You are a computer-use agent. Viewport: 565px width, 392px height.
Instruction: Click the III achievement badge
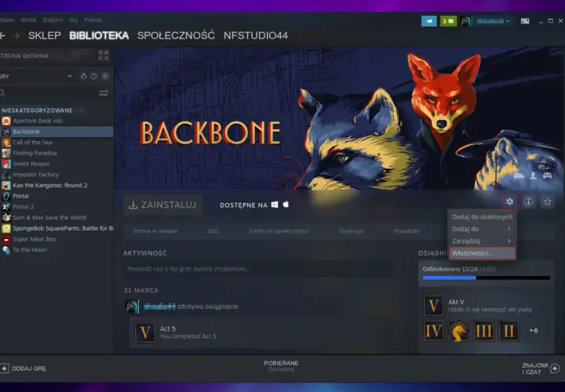[x=483, y=330]
